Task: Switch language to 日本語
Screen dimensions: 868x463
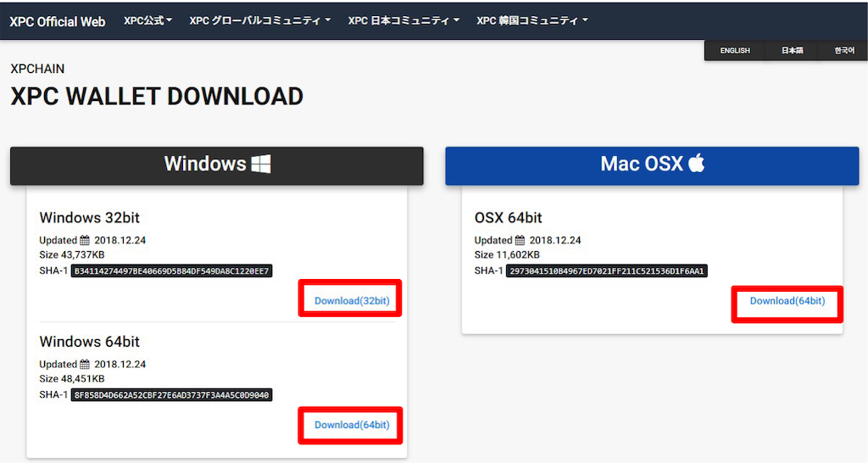Action: [x=792, y=50]
